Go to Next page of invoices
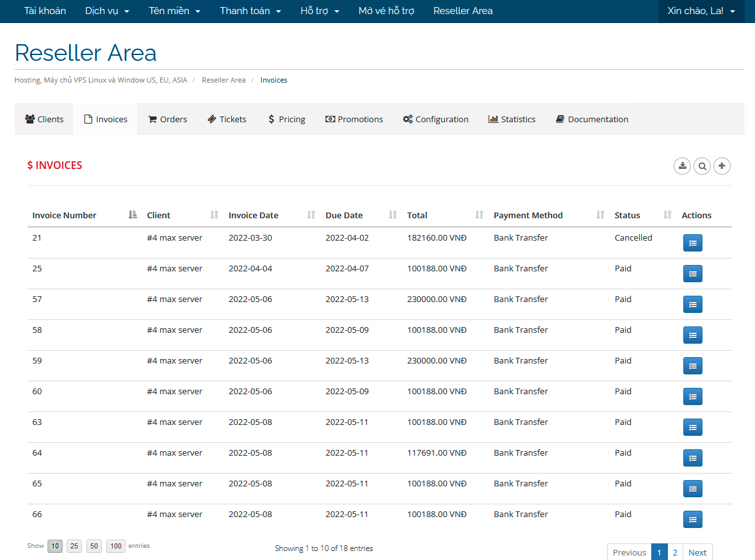 (697, 552)
